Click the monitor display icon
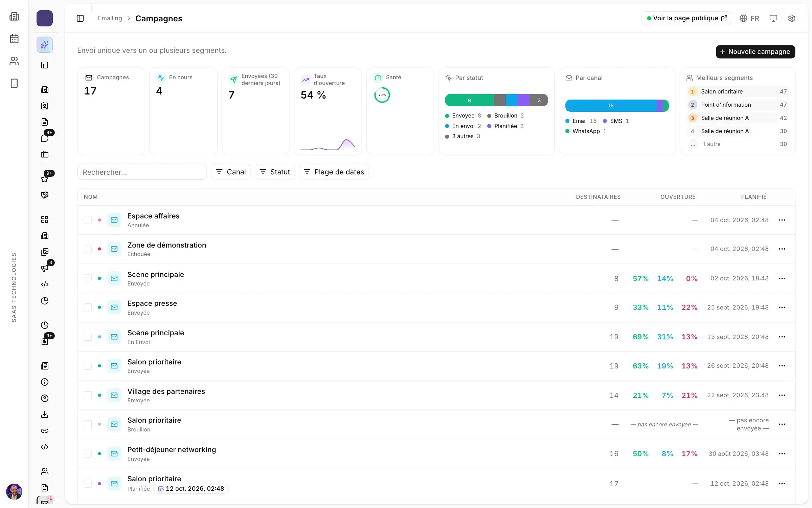The width and height of the screenshot is (812, 508). 773,18
